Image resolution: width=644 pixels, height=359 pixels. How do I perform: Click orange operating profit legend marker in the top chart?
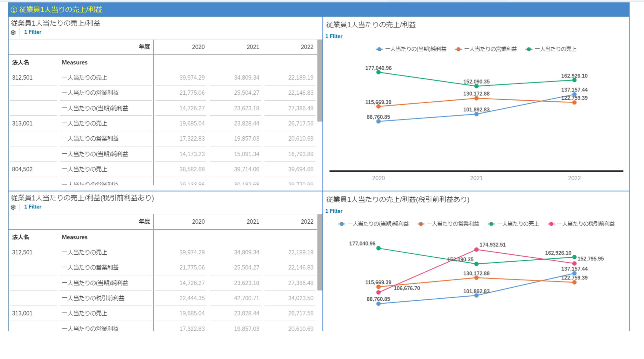tap(458, 49)
